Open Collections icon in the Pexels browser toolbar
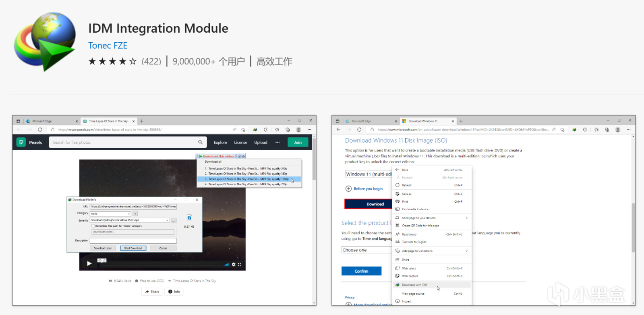 (x=288, y=130)
